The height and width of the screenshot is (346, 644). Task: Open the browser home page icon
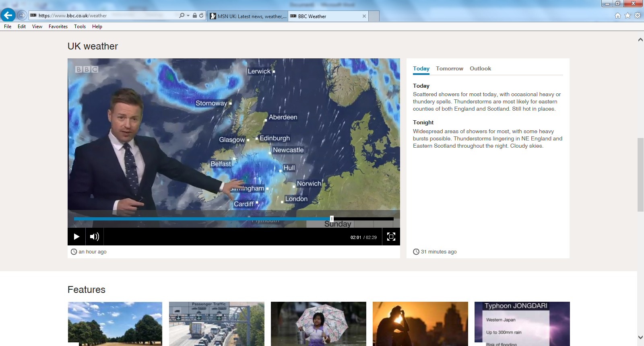618,16
